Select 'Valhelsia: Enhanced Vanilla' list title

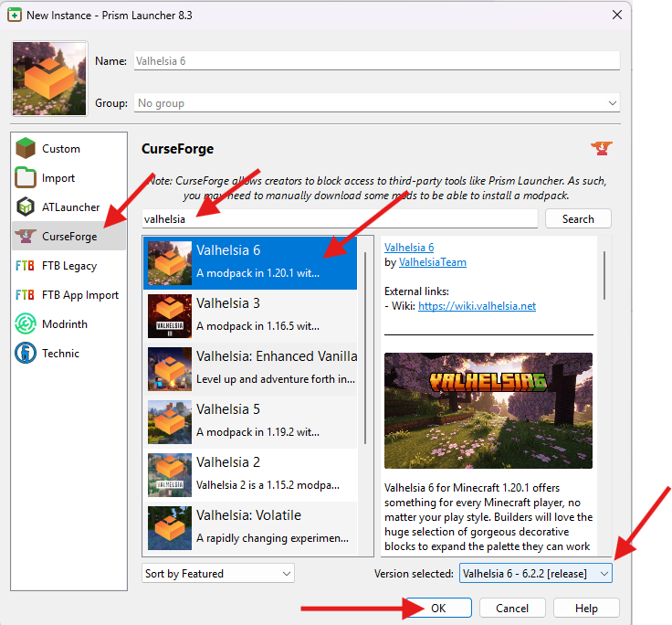pos(277,356)
